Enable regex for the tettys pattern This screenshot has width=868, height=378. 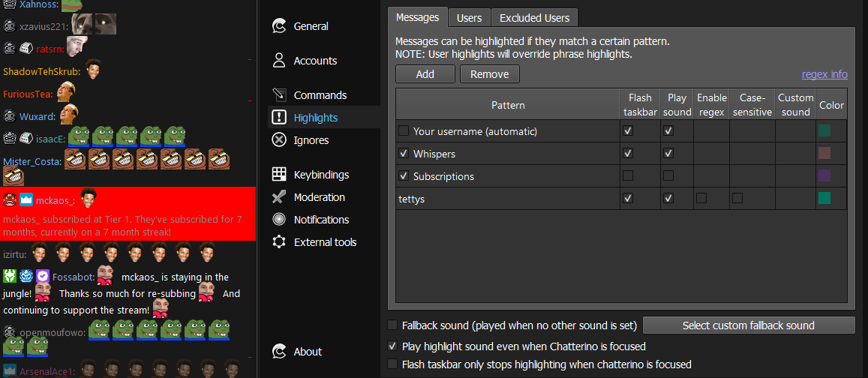click(701, 198)
